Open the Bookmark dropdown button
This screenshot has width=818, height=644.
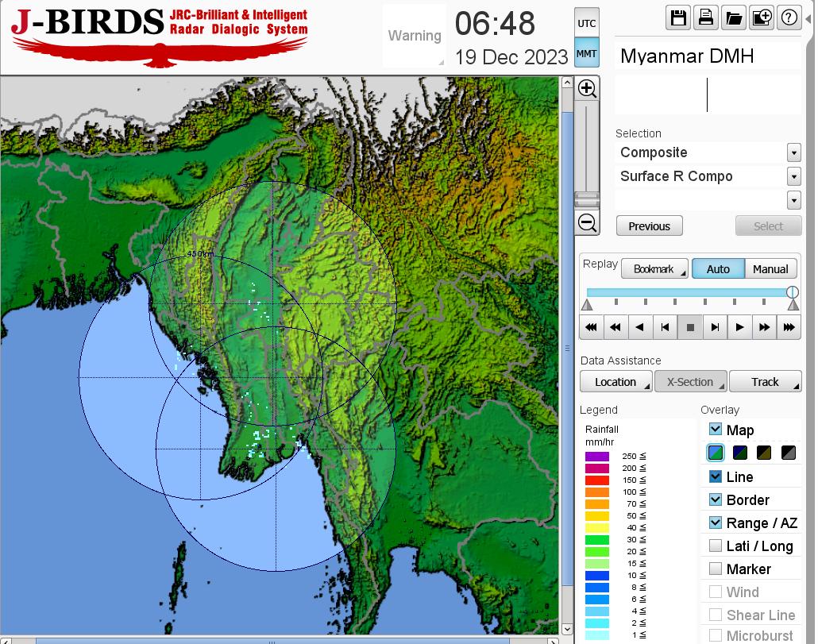coord(655,269)
